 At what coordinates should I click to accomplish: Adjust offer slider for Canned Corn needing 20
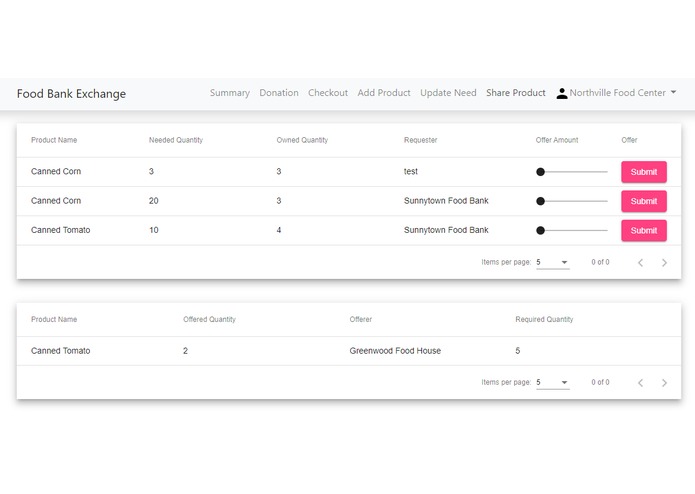[x=571, y=201]
